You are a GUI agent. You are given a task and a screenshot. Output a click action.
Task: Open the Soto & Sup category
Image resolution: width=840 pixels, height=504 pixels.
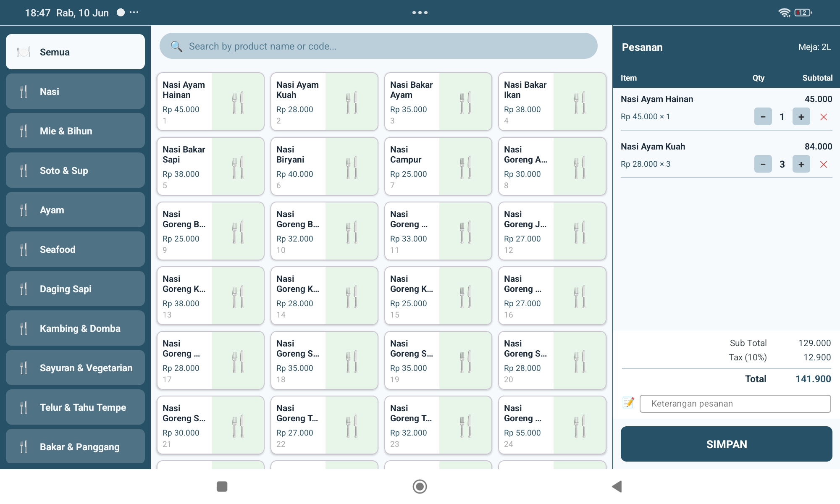tap(76, 170)
